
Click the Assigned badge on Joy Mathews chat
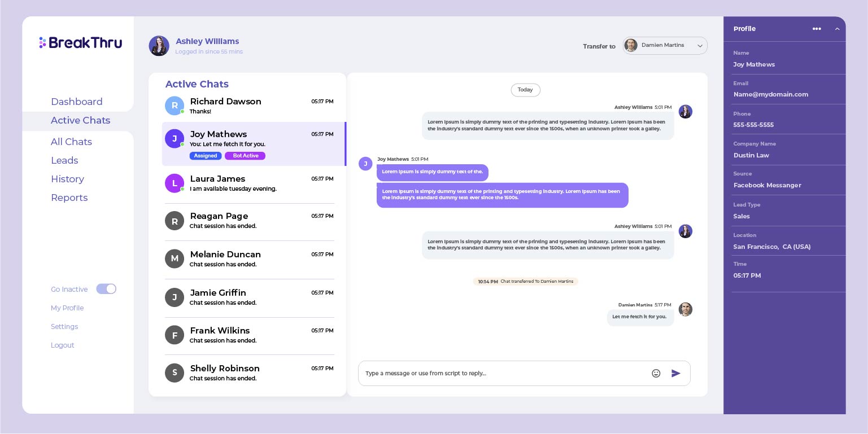click(x=206, y=156)
